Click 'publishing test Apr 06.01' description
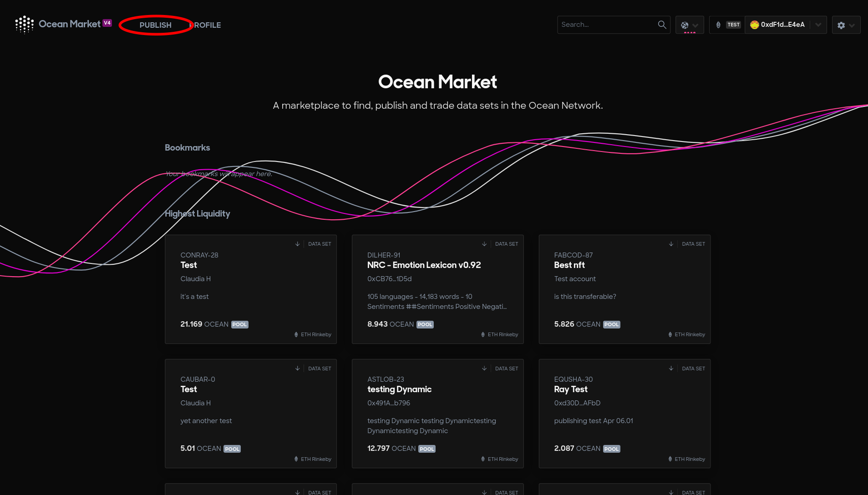Image resolution: width=868 pixels, height=495 pixels. coord(594,421)
